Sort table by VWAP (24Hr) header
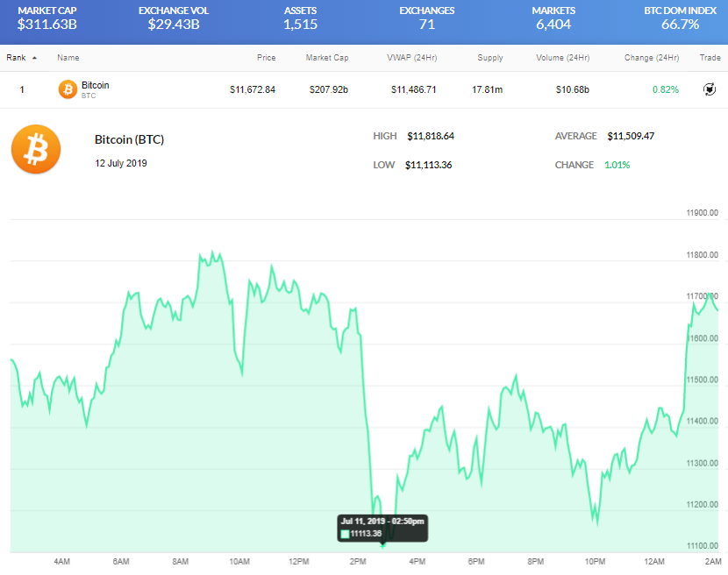This screenshot has width=728, height=575. (x=412, y=58)
